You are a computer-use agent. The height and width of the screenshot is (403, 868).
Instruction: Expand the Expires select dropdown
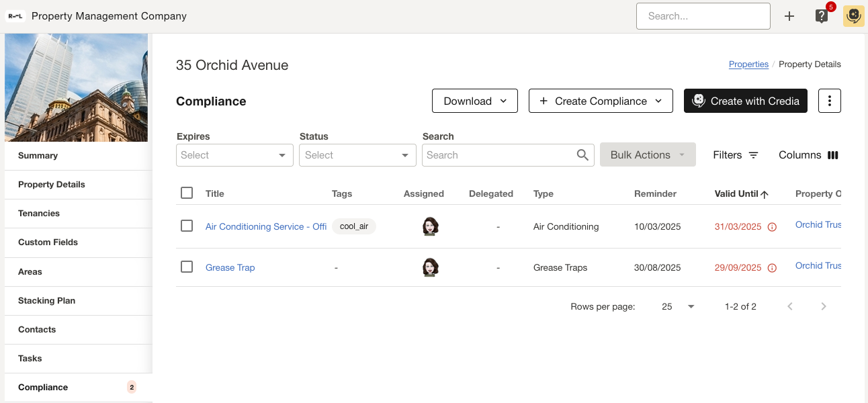pyautogui.click(x=234, y=155)
